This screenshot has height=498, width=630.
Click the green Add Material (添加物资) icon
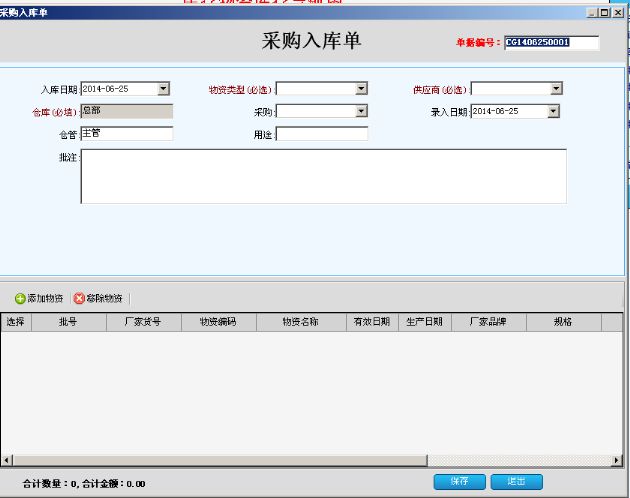click(x=20, y=299)
